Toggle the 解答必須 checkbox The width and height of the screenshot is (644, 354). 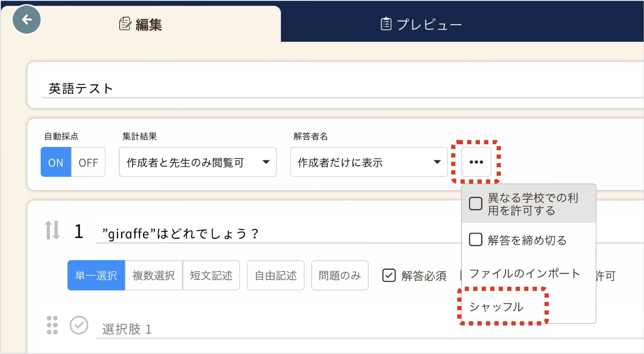tap(389, 276)
